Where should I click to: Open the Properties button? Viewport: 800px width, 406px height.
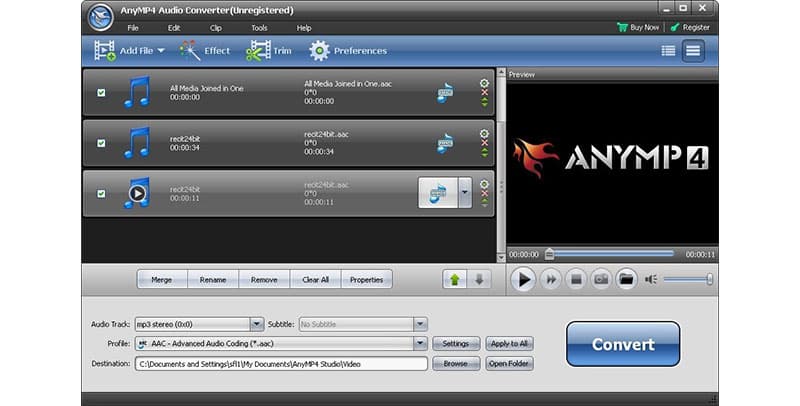click(366, 280)
